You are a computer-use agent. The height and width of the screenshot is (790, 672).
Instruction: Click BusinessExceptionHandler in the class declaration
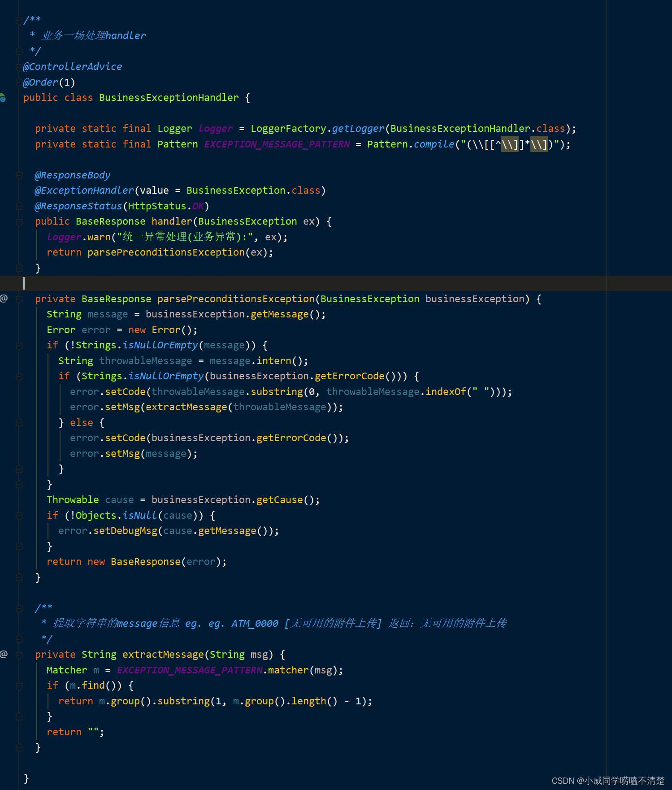click(x=169, y=97)
